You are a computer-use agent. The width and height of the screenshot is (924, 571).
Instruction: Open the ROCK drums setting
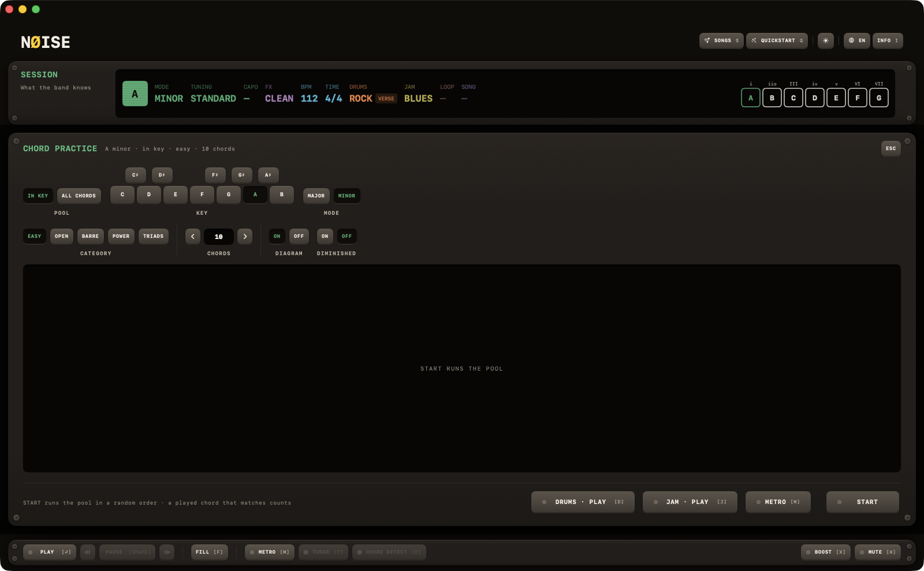pos(360,99)
